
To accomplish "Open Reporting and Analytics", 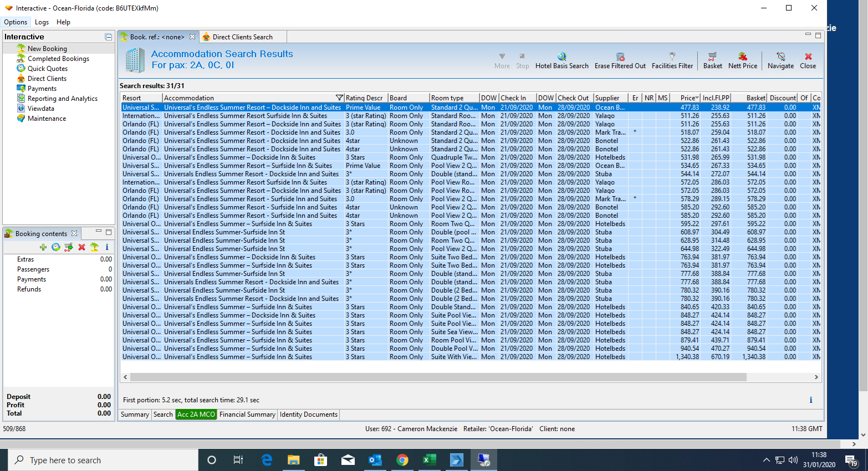I will (63, 99).
